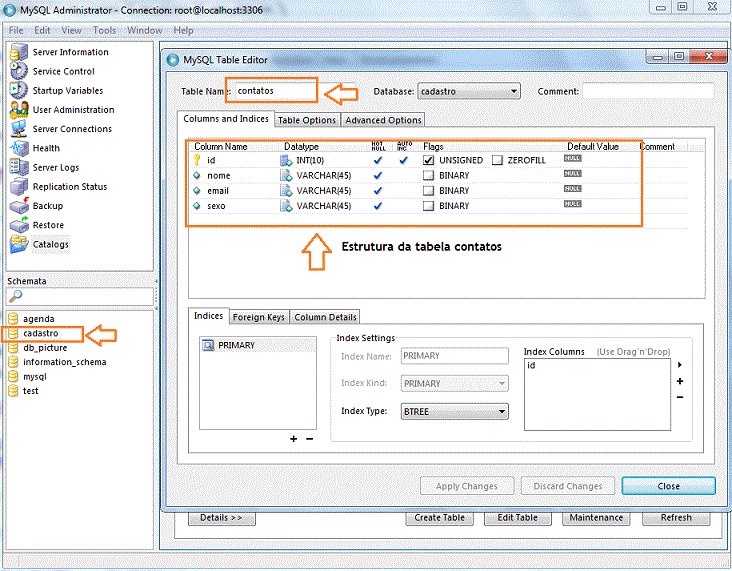Click the Comment input field

coord(648,91)
